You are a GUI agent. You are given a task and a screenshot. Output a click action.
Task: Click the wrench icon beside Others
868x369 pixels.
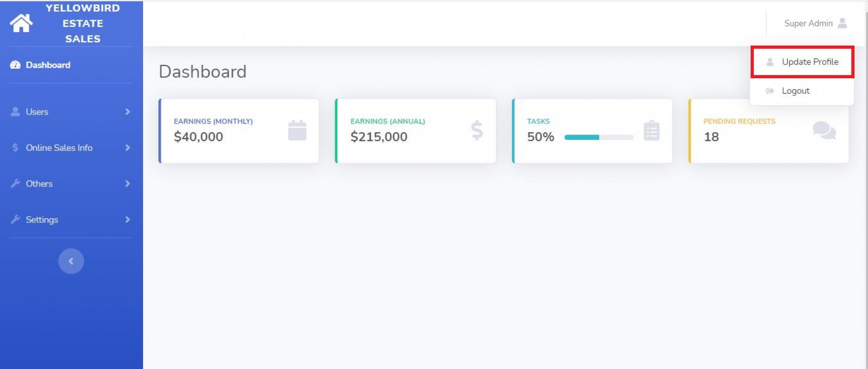[15, 184]
